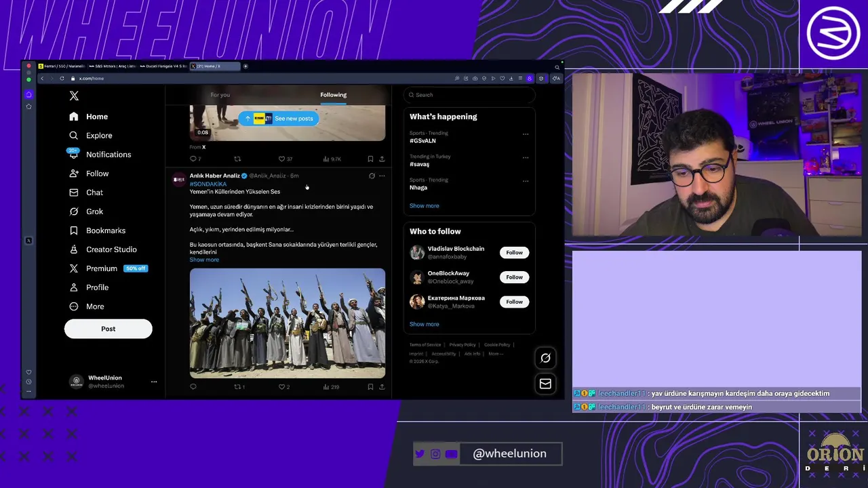Viewport: 868px width, 488px height.
Task: Open more options for #GSvALN trend
Action: [x=526, y=134]
